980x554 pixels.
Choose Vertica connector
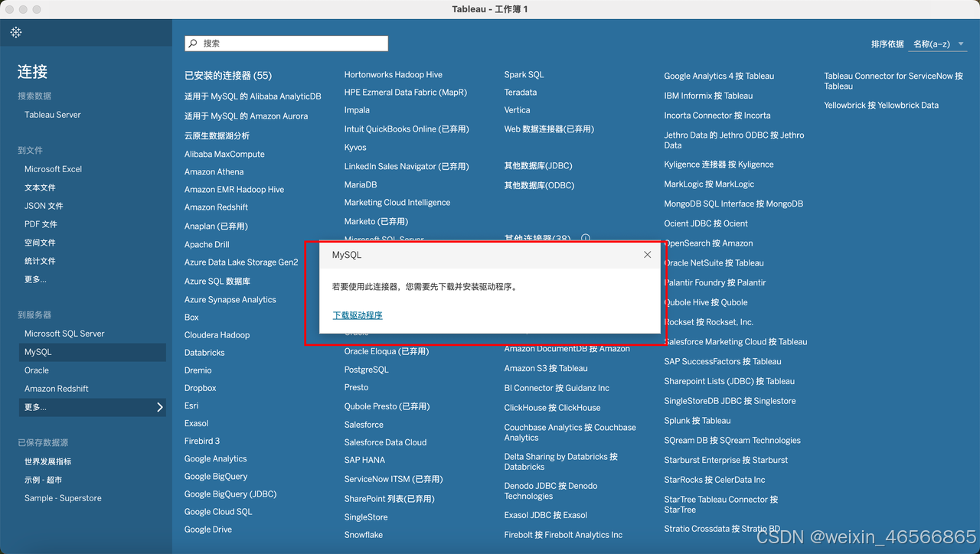tap(518, 110)
